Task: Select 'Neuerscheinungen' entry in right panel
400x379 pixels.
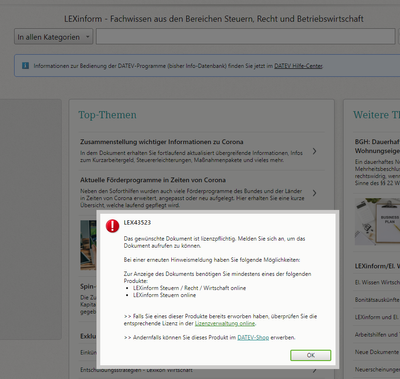Action: coord(377,369)
